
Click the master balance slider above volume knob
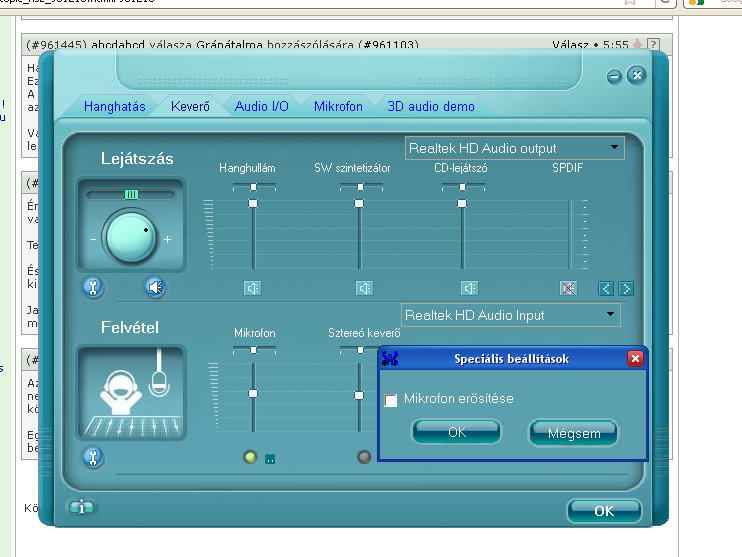pos(131,195)
